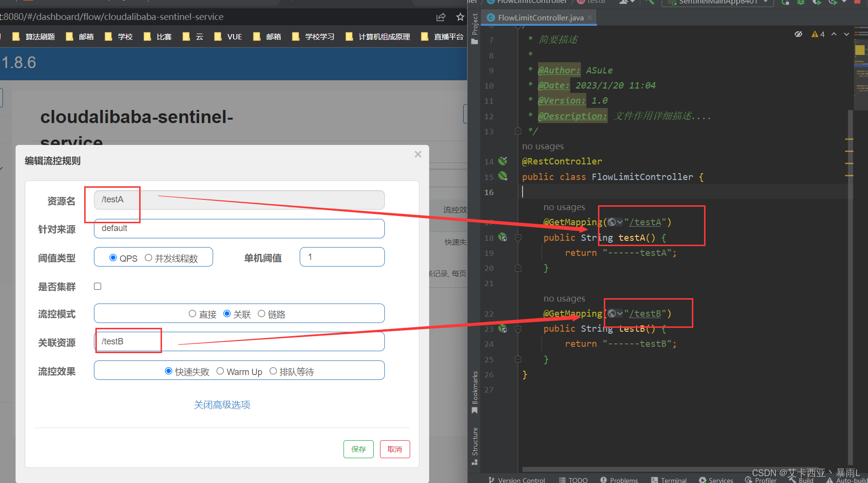Click the browser share page icon
Screen dimensions: 868x483
tap(441, 17)
